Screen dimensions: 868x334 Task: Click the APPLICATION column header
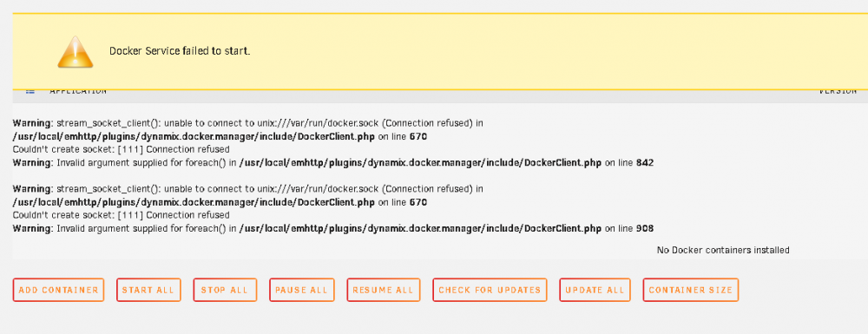pos(78,91)
